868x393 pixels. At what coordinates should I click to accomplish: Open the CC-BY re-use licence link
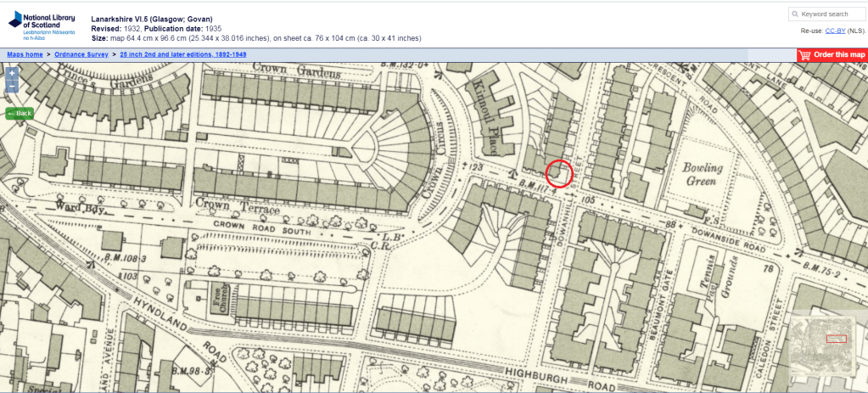tap(835, 31)
